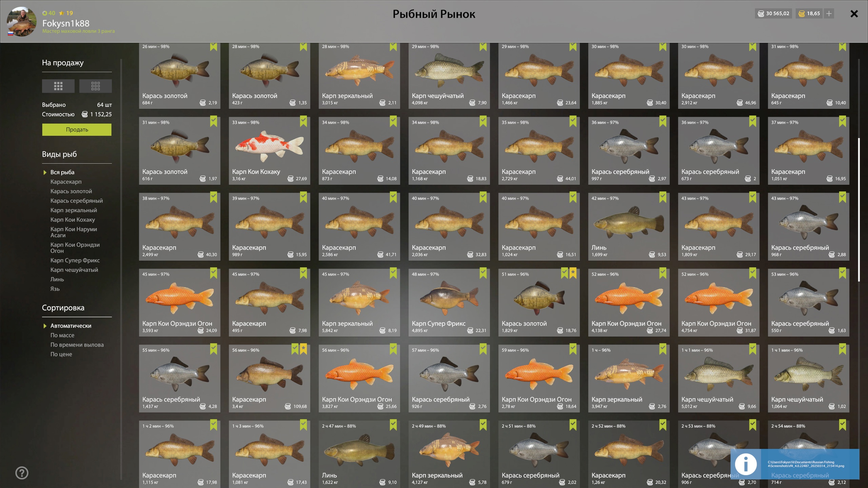Close the Рыбный Рынок window
The height and width of the screenshot is (488, 868).
[854, 14]
